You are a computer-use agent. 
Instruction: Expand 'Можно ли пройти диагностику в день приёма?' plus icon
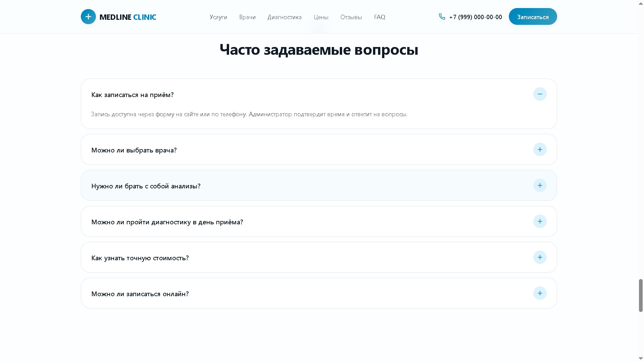click(x=540, y=221)
